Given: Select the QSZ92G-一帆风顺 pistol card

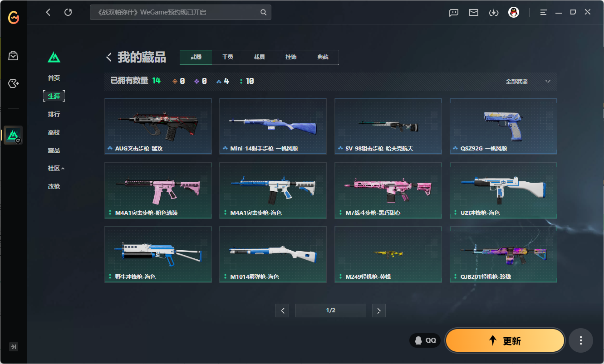Looking at the screenshot, I should 503,126.
